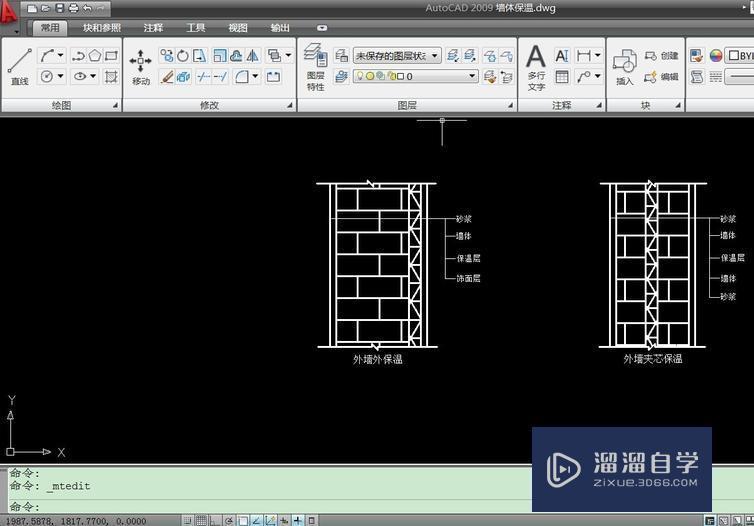Select the Line (直线) drawing tool
This screenshot has width=754, height=526.
point(20,66)
